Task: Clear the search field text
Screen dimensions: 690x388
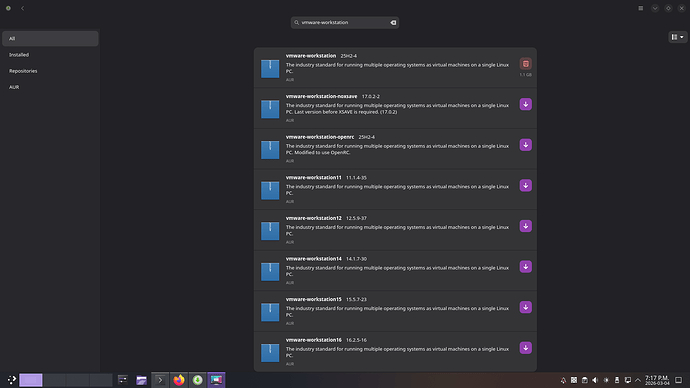Action: 393,22
